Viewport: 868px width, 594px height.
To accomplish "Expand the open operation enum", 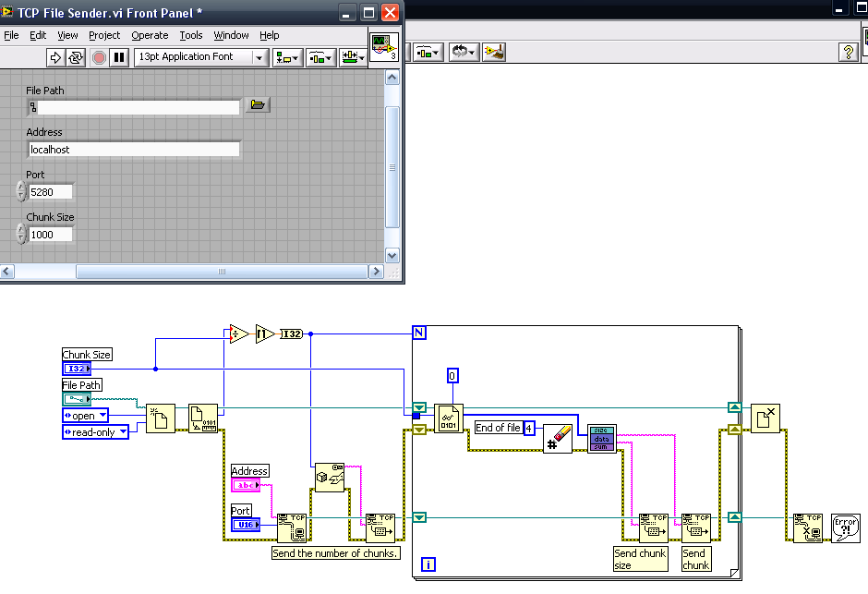I will (102, 415).
